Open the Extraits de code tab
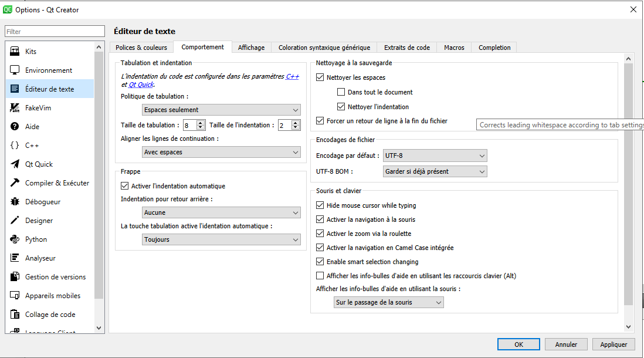Screen dimensions: 644x358 pos(406,48)
